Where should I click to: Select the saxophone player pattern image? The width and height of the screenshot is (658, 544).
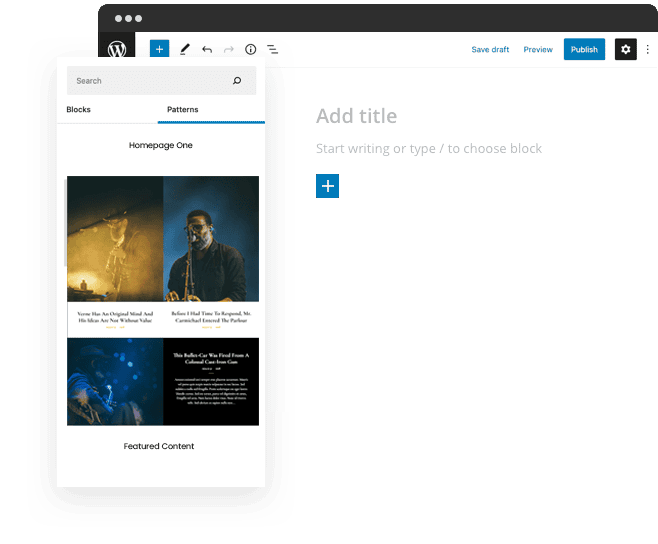click(x=211, y=238)
